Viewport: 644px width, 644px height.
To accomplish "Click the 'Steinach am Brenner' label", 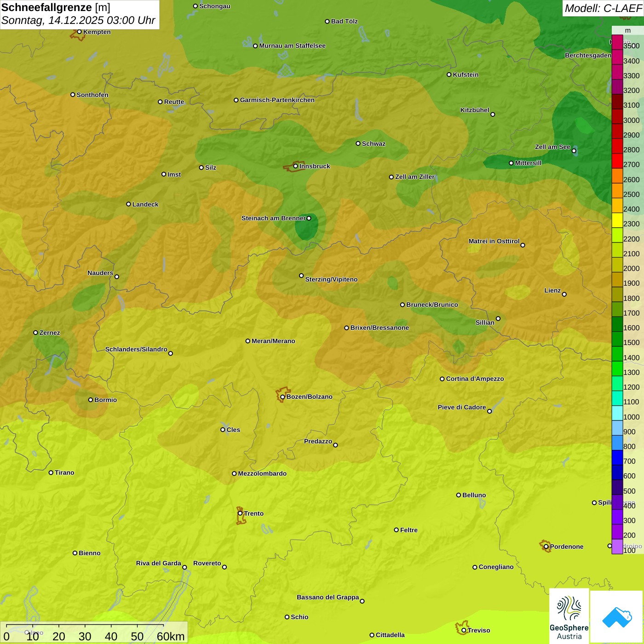I will tap(273, 218).
